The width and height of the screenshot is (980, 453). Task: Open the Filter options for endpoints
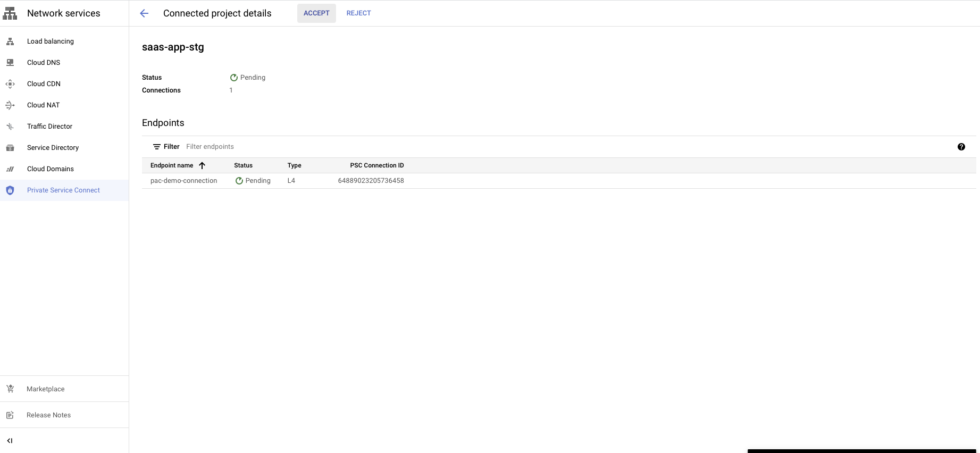coord(166,147)
